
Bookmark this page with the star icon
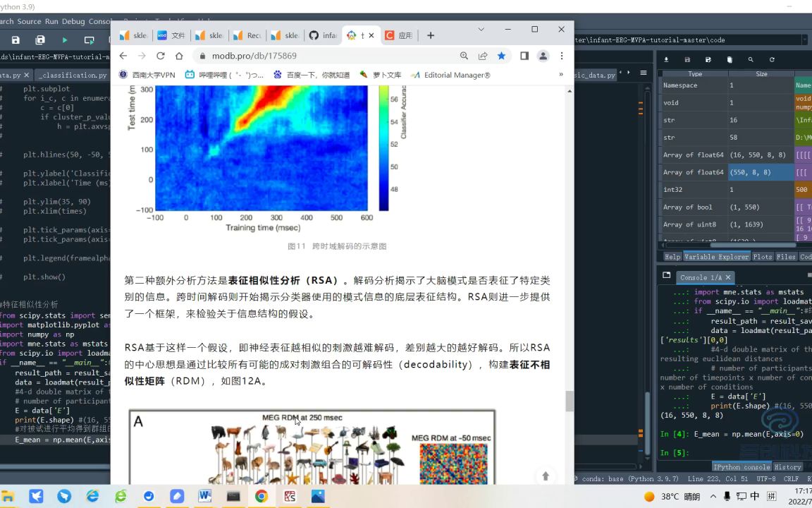click(501, 56)
